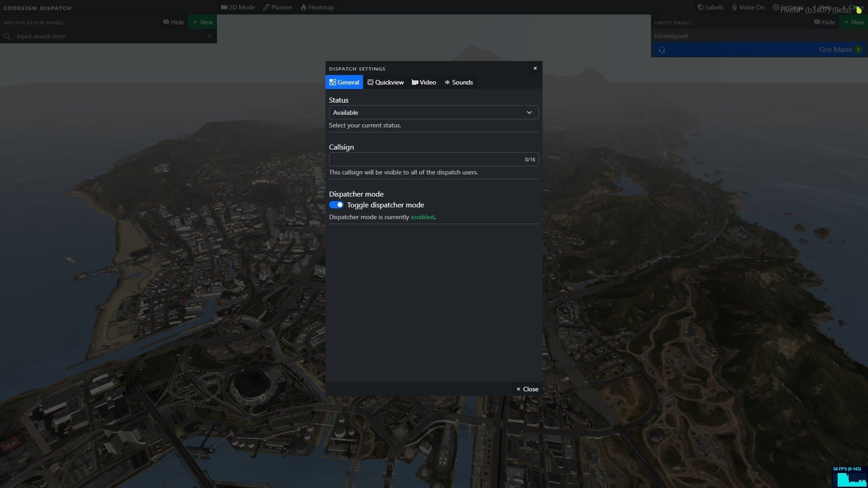
Task: Click the magnifier icon in the search bar
Action: click(7, 36)
